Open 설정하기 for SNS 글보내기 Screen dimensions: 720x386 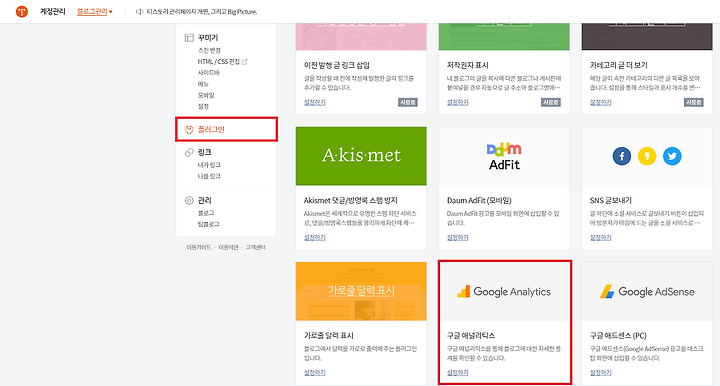(600, 237)
